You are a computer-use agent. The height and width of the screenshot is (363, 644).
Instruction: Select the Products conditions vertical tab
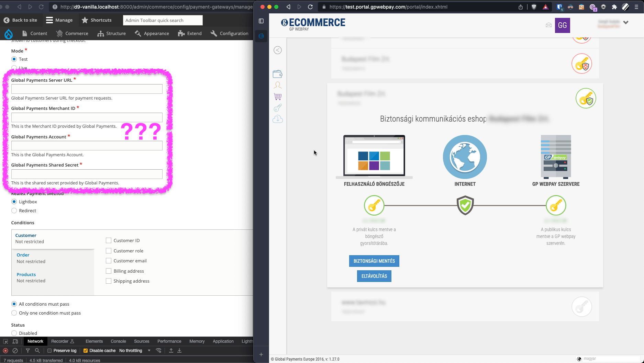coord(53,277)
